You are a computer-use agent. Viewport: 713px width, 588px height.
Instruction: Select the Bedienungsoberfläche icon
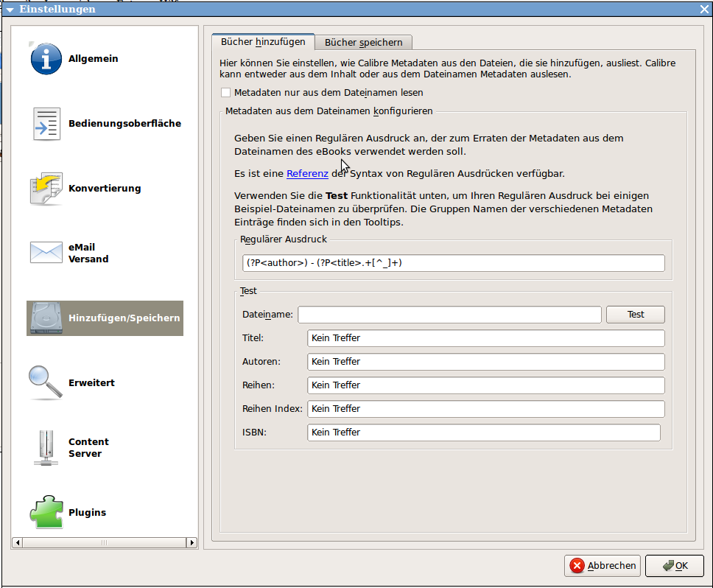point(46,124)
